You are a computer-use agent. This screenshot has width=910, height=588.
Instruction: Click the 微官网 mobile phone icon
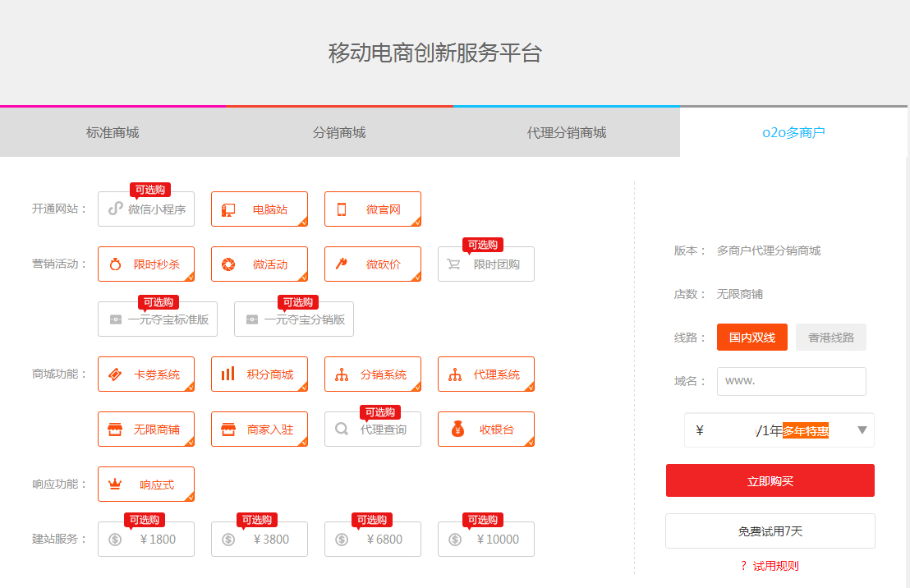pos(342,209)
